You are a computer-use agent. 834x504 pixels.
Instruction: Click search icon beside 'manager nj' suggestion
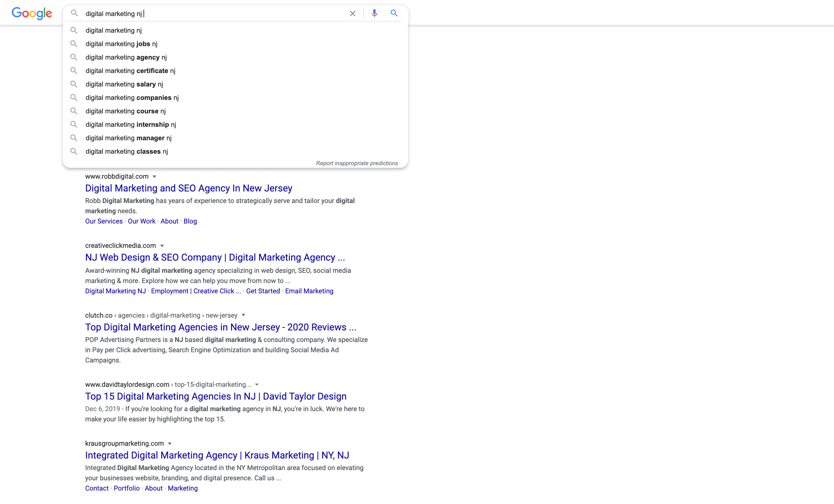[73, 138]
